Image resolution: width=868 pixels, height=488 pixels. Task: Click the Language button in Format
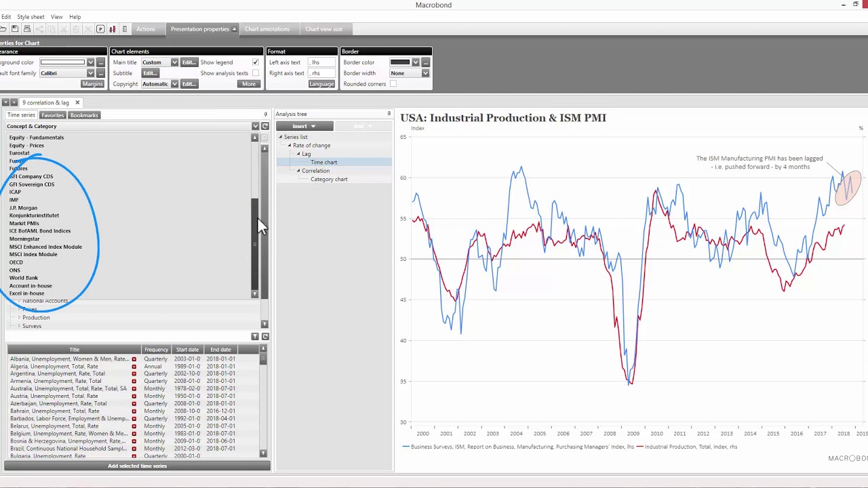[x=321, y=84]
